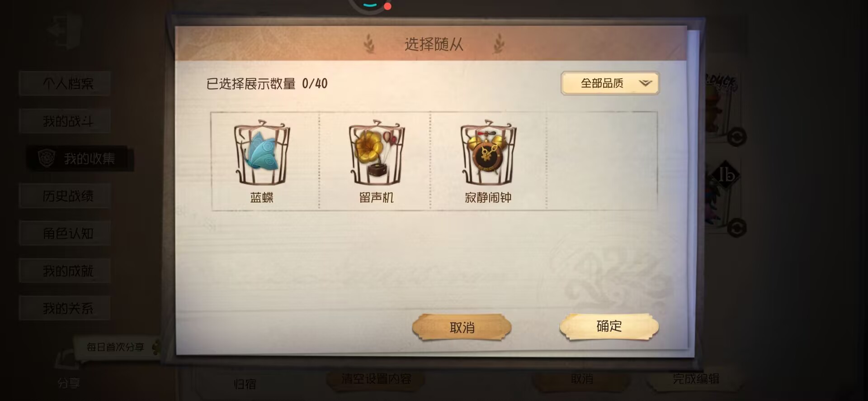
Task: Select the 蓝蝶 butterfly pet icon
Action: coord(262,153)
